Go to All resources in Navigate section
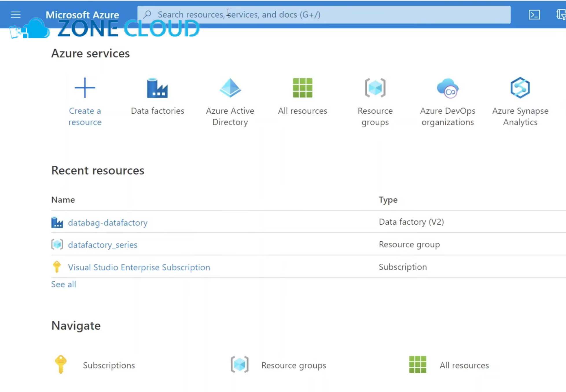Viewport: 566px width, 392px height. [x=464, y=365]
